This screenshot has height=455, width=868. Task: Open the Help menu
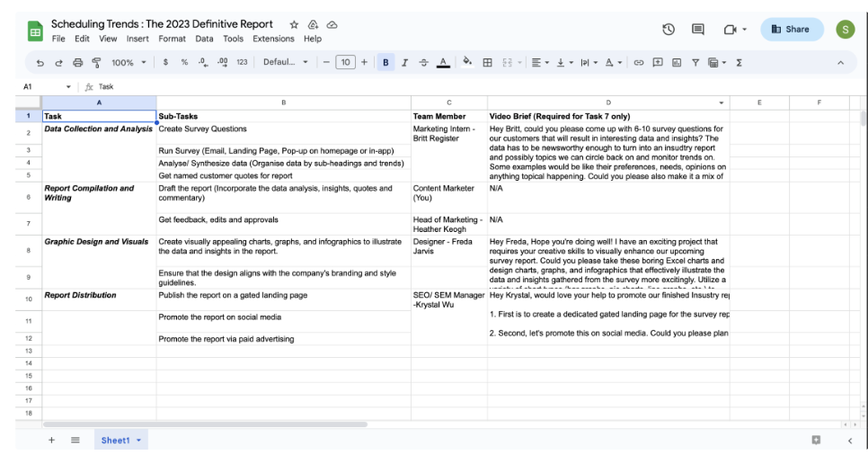coord(312,39)
